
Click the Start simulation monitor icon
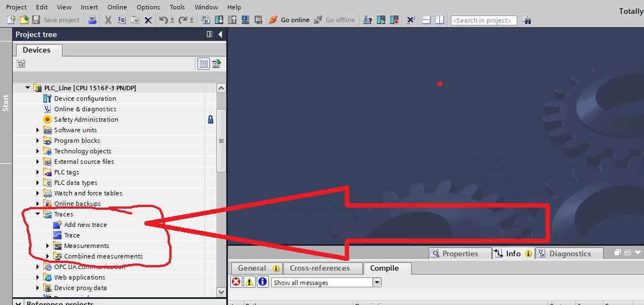click(x=245, y=20)
